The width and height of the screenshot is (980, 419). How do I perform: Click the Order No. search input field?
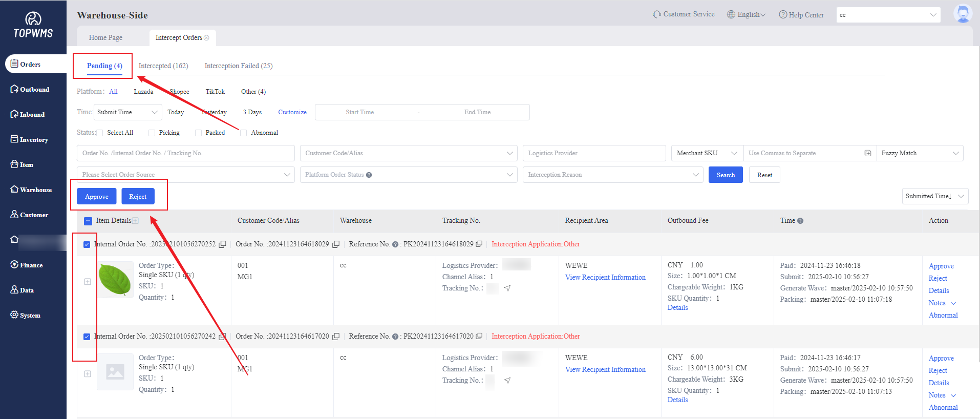coord(185,153)
